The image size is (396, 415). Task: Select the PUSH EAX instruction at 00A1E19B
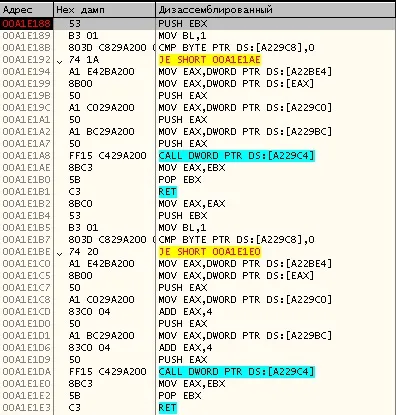pos(183,96)
